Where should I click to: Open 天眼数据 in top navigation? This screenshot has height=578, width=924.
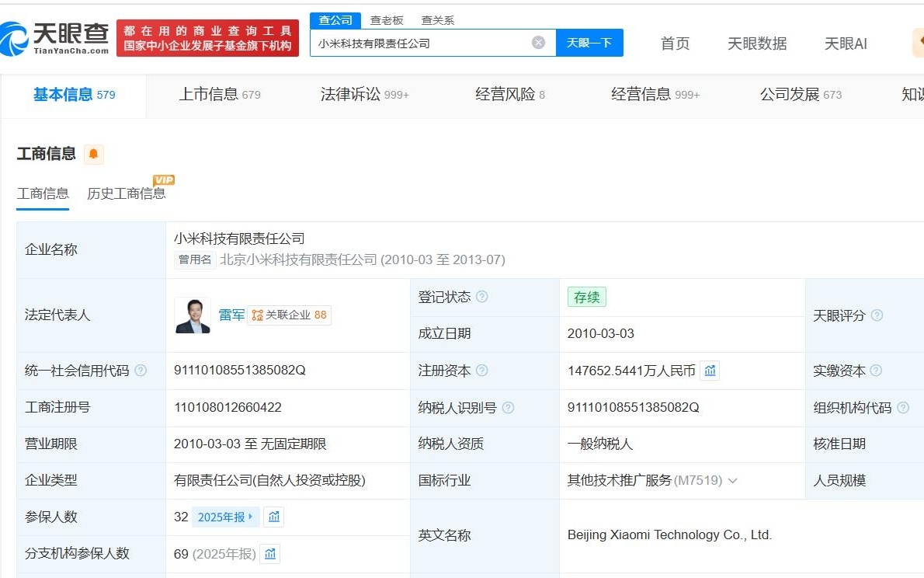pyautogui.click(x=757, y=44)
